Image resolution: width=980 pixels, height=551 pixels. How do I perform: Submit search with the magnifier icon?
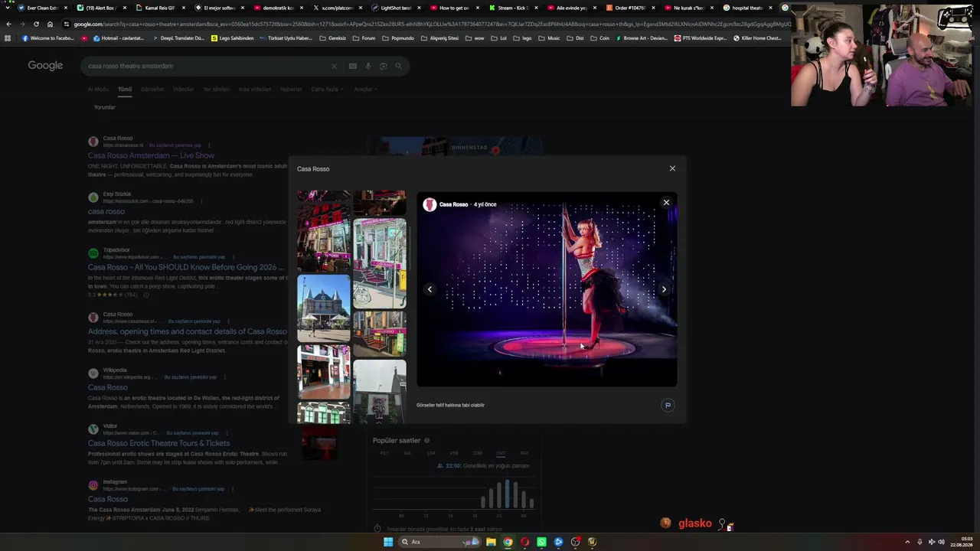398,66
